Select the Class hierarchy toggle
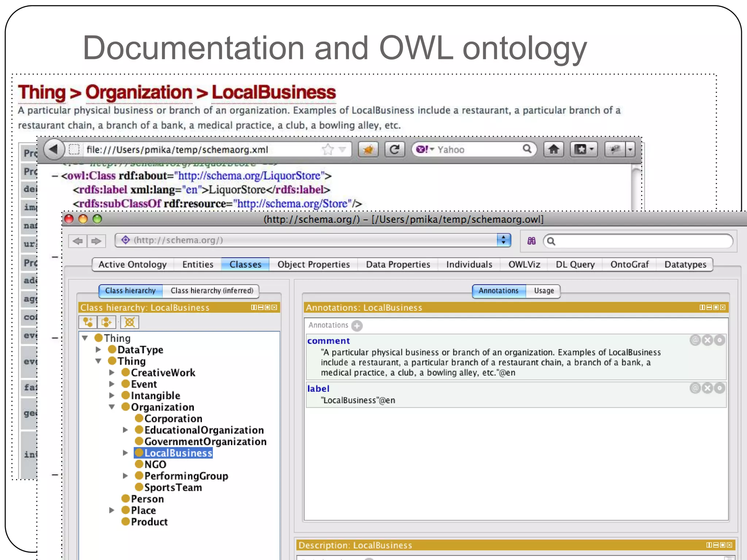Screen dimensions: 747x560 pyautogui.click(x=131, y=291)
